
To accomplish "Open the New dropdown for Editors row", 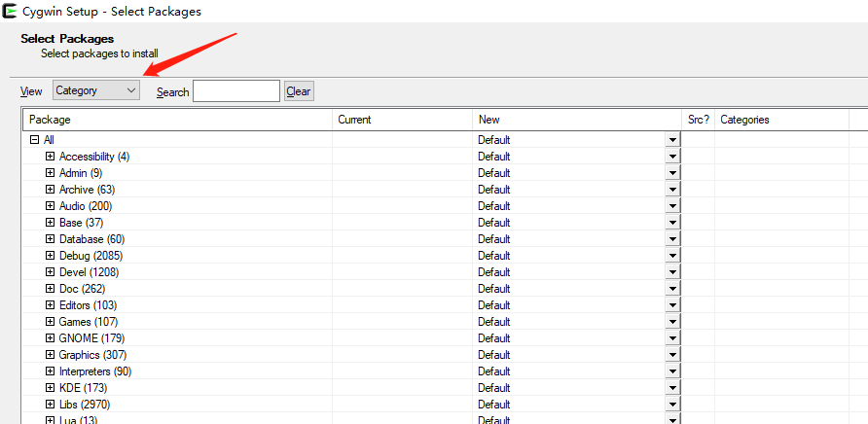I will (672, 305).
